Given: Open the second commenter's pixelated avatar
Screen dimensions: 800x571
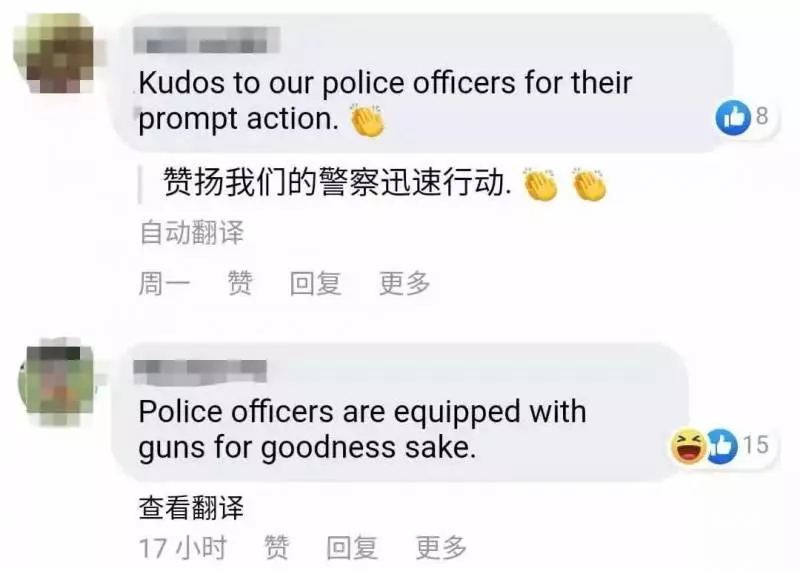Looking at the screenshot, I should pos(56,381).
